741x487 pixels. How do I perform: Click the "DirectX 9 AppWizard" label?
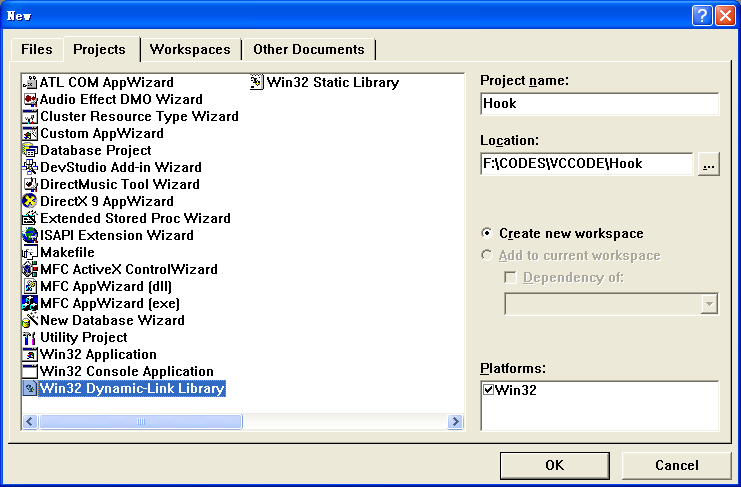point(107,201)
